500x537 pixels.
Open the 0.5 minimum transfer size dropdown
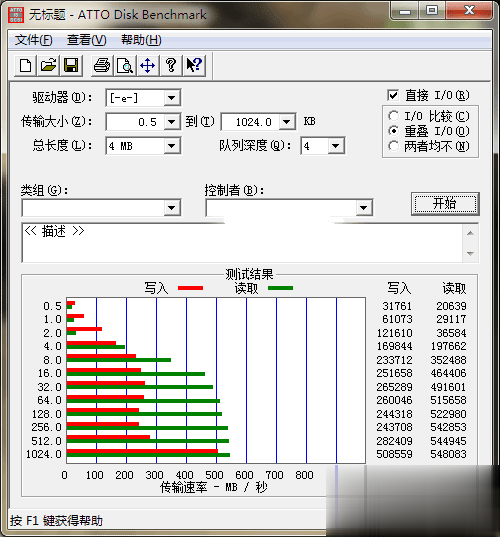click(171, 122)
